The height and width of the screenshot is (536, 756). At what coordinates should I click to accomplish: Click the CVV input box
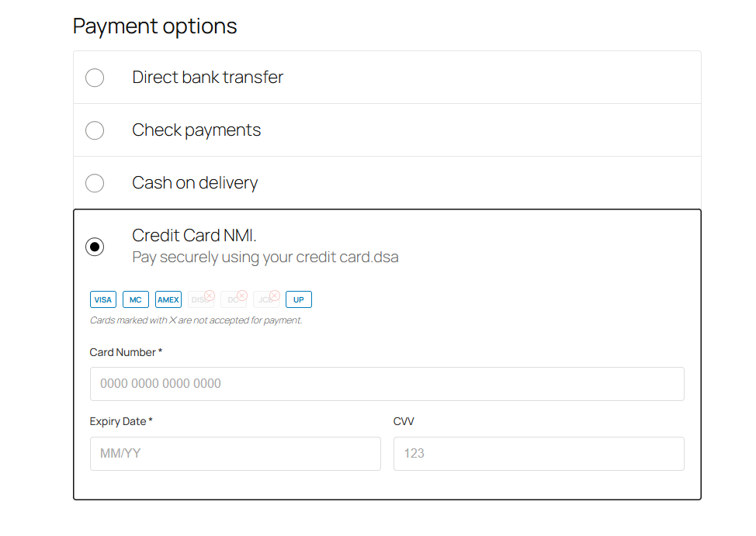click(538, 454)
